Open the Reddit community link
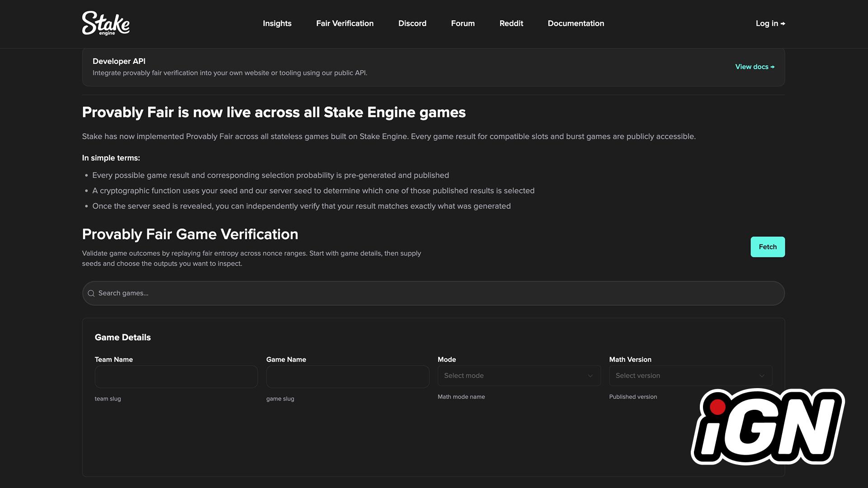This screenshot has height=488, width=868. tap(511, 23)
